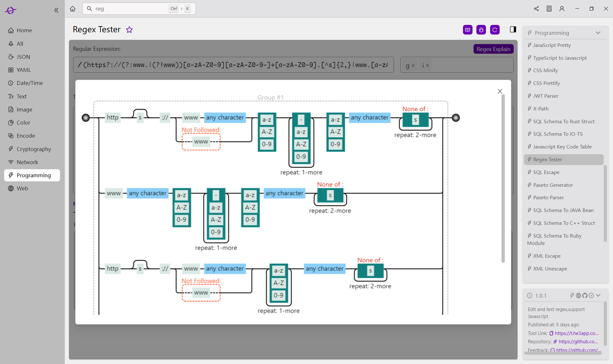
Task: Open XML Unescape tool
Action: 564,269
